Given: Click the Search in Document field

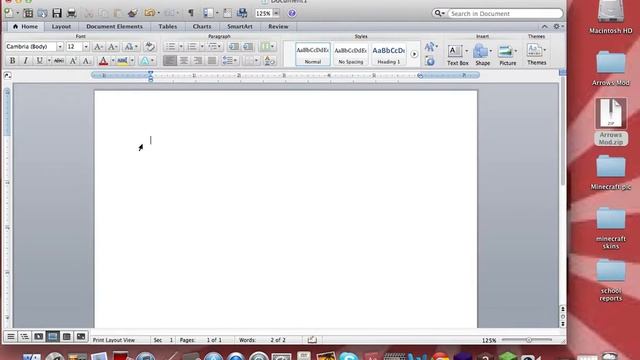Looking at the screenshot, I should tap(505, 13).
